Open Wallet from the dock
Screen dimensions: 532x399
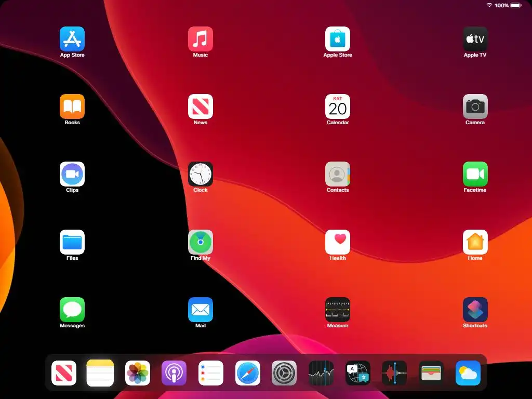point(431,373)
